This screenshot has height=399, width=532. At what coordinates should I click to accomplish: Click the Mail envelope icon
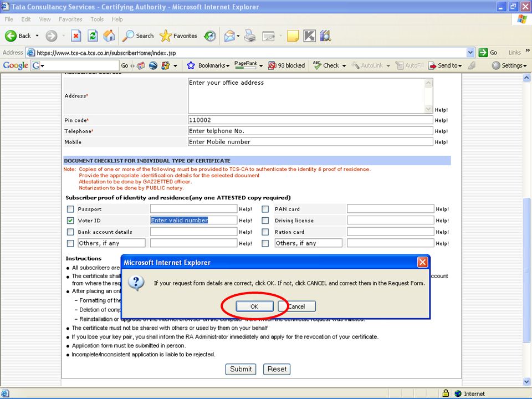click(229, 35)
